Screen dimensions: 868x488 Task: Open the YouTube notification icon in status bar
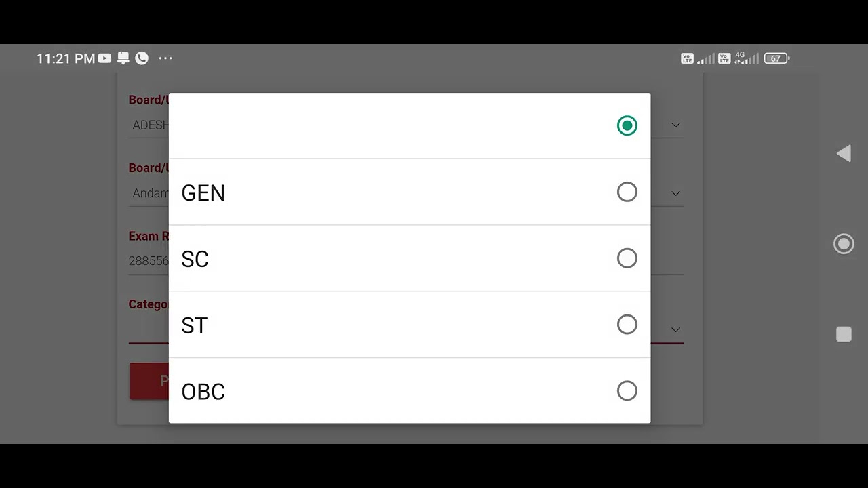coord(104,58)
